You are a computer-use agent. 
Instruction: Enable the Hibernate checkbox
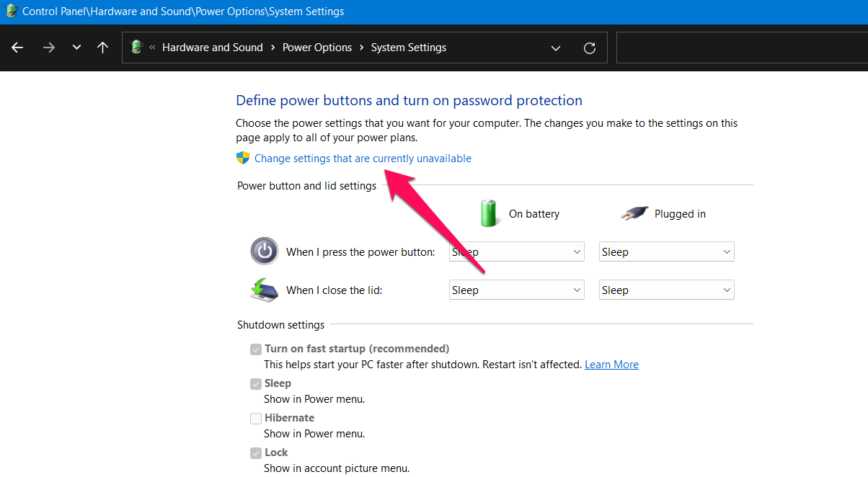click(256, 419)
